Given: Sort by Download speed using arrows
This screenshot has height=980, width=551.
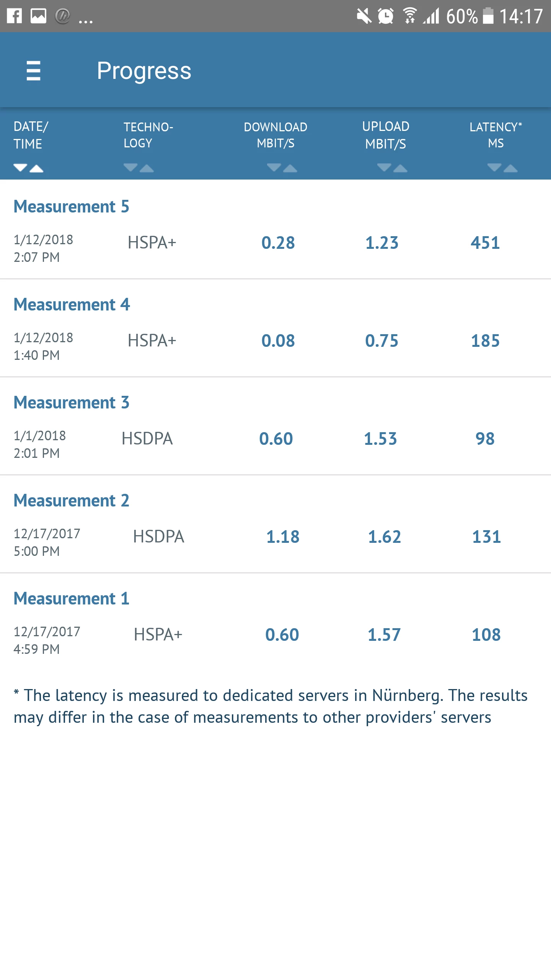Looking at the screenshot, I should (x=282, y=168).
